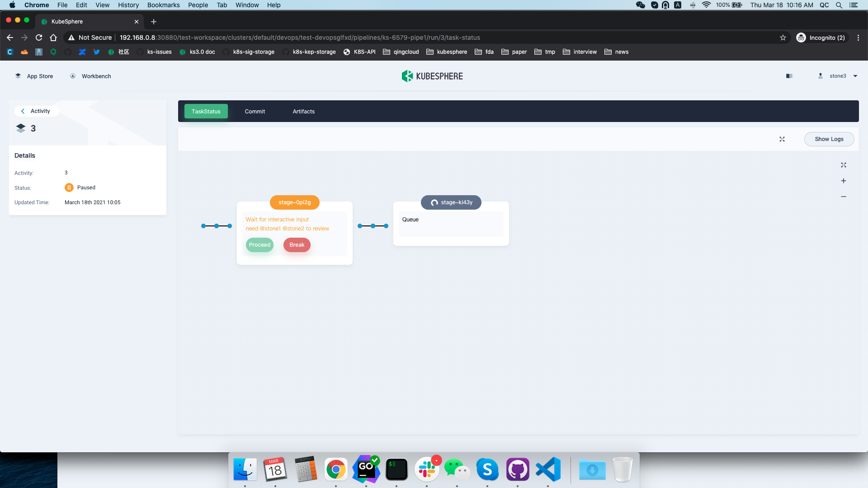Switch to the Commit tab

[x=255, y=111]
